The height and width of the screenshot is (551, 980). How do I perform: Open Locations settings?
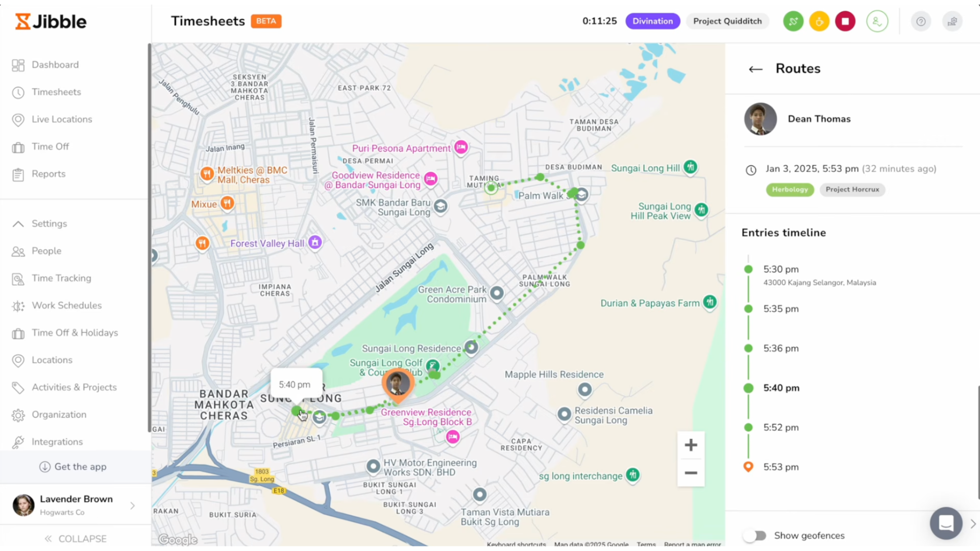point(52,360)
